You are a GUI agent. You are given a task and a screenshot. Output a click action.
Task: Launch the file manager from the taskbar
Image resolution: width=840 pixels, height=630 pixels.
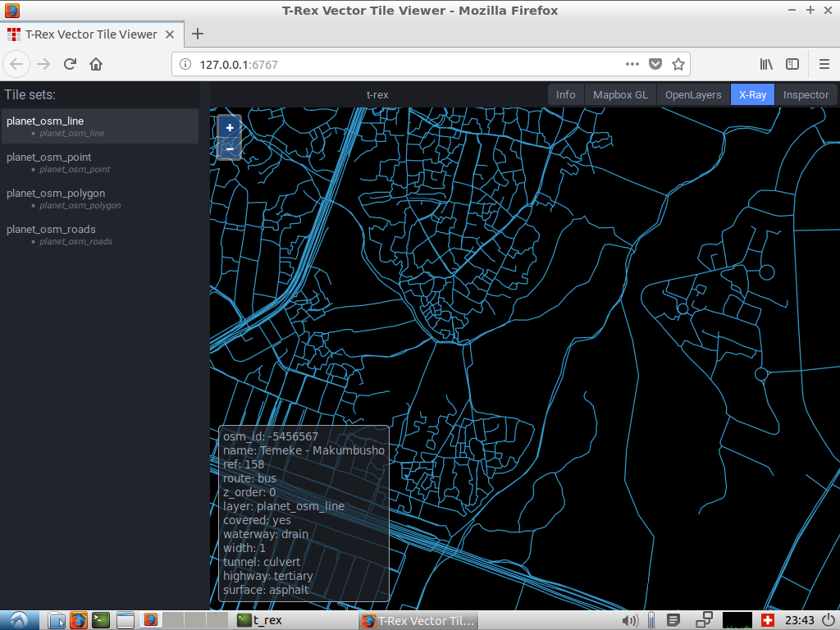pos(57,620)
